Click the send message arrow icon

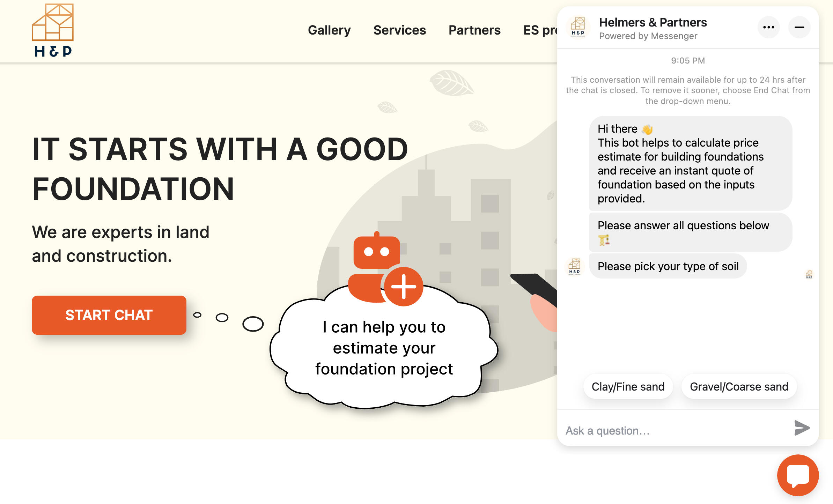point(802,428)
